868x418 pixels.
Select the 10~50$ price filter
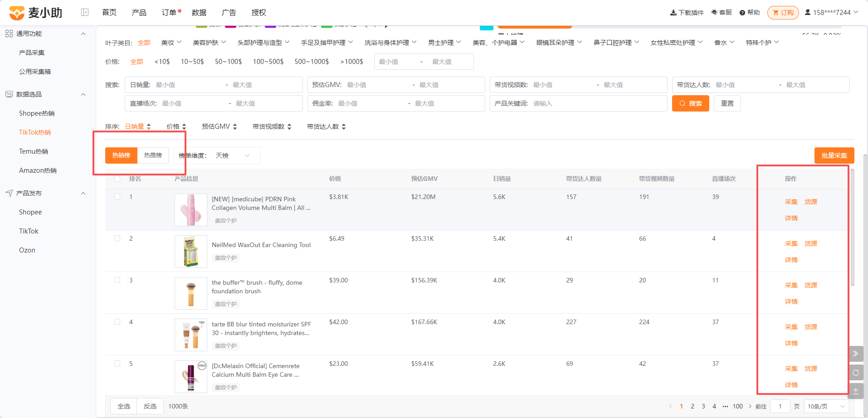192,62
